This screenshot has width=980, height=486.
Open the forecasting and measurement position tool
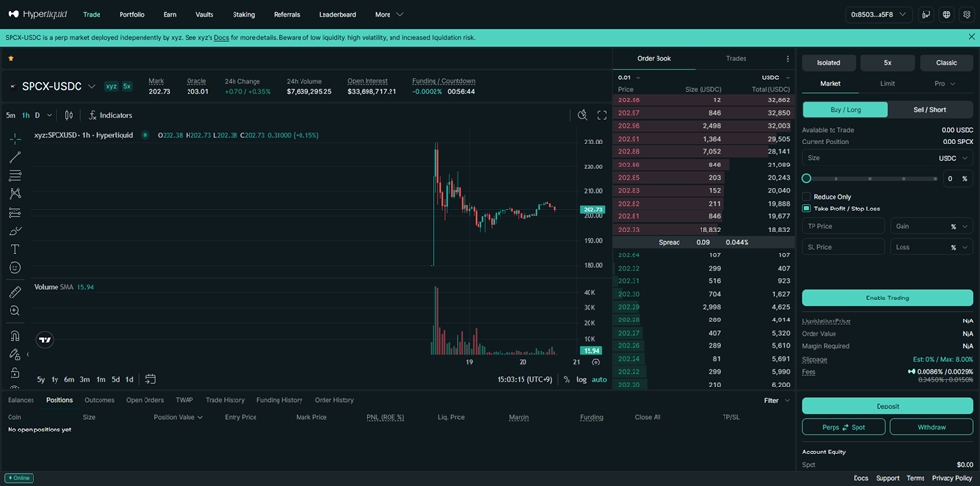click(x=15, y=212)
